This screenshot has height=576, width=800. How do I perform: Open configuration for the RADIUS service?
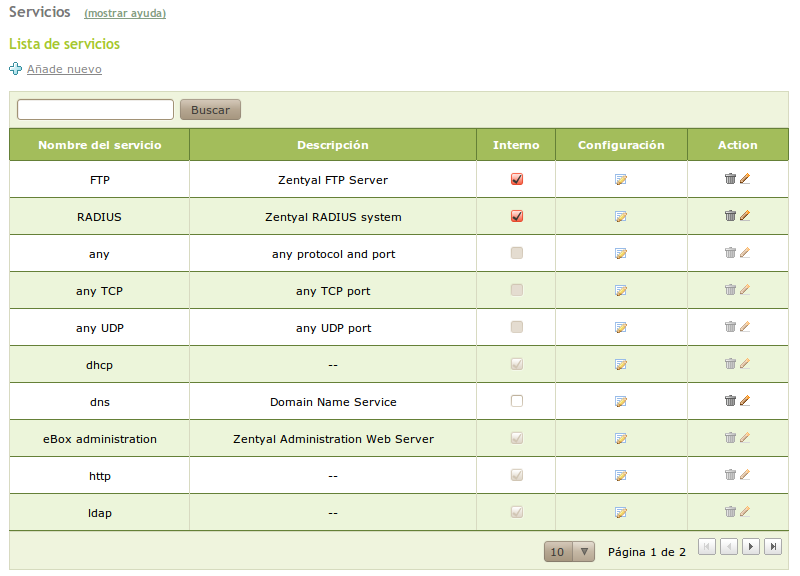[x=621, y=217]
